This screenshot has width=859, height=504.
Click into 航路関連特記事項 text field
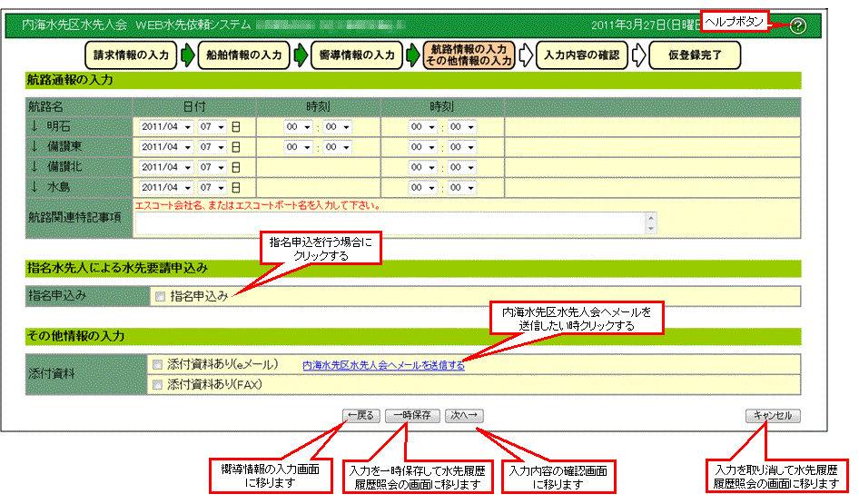pyautogui.click(x=389, y=222)
